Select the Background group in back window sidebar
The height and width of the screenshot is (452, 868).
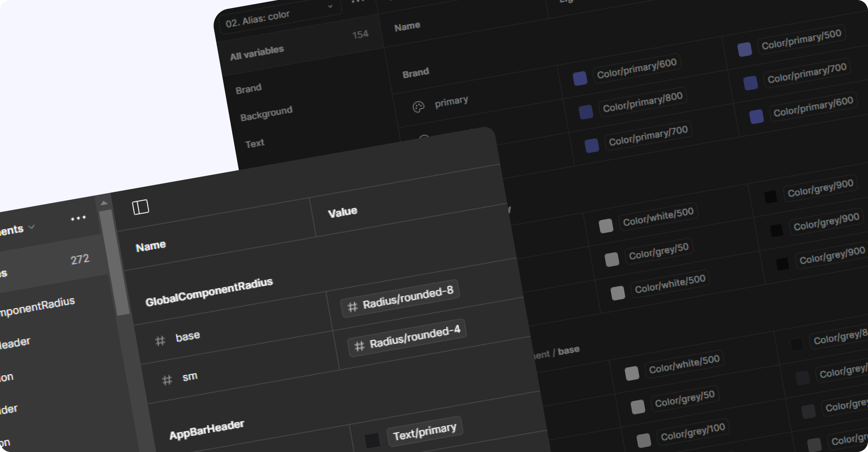(266, 113)
